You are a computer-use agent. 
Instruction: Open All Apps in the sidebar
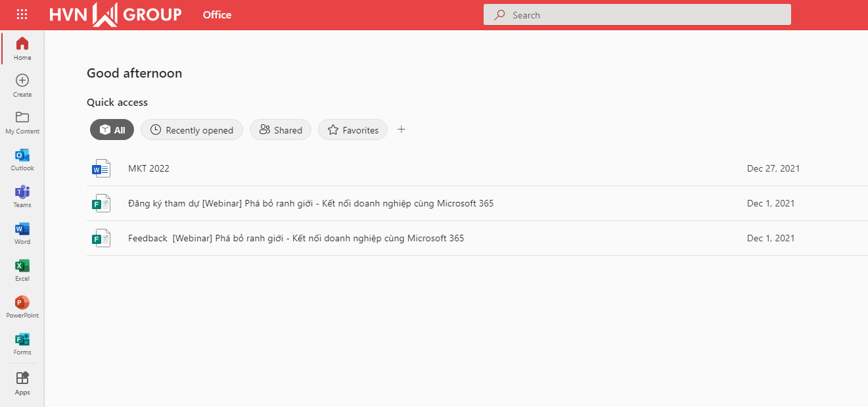22,383
